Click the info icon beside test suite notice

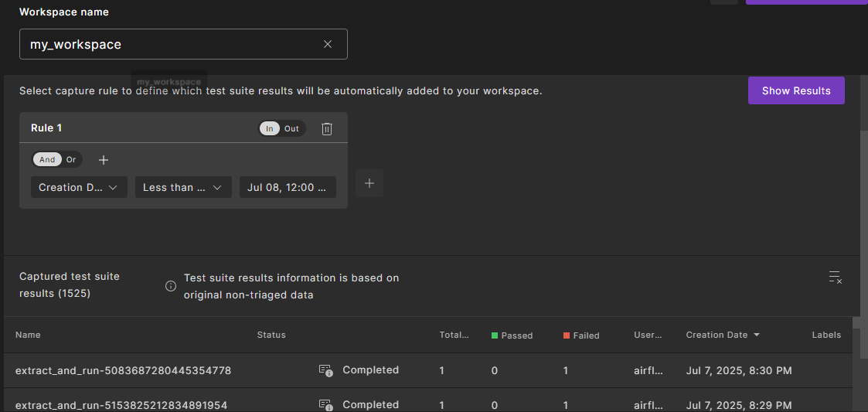click(x=171, y=286)
